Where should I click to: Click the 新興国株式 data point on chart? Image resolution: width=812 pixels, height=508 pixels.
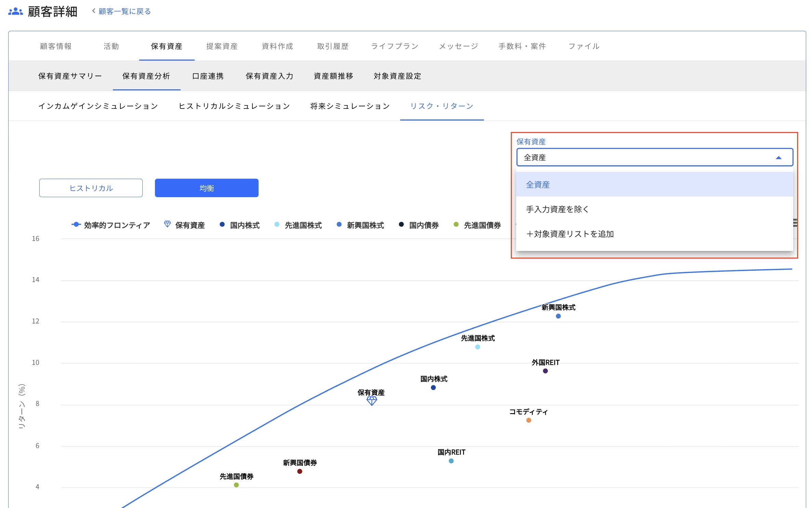(558, 316)
